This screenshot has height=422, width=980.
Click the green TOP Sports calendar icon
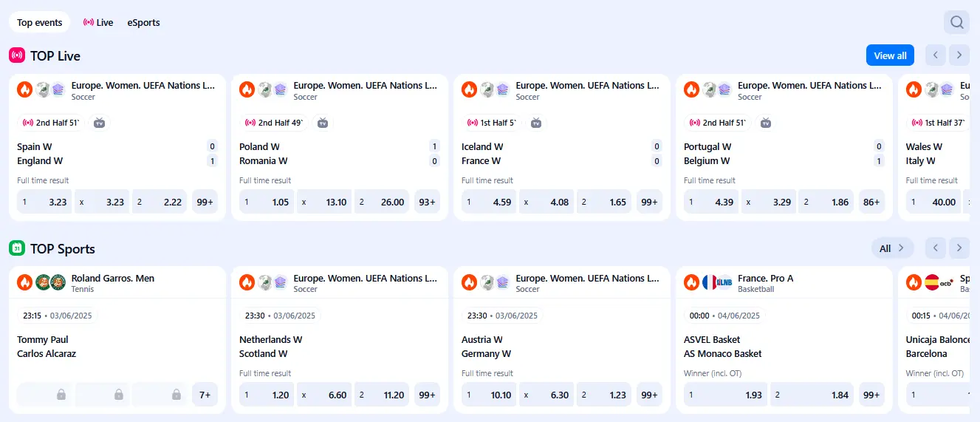[x=17, y=248]
